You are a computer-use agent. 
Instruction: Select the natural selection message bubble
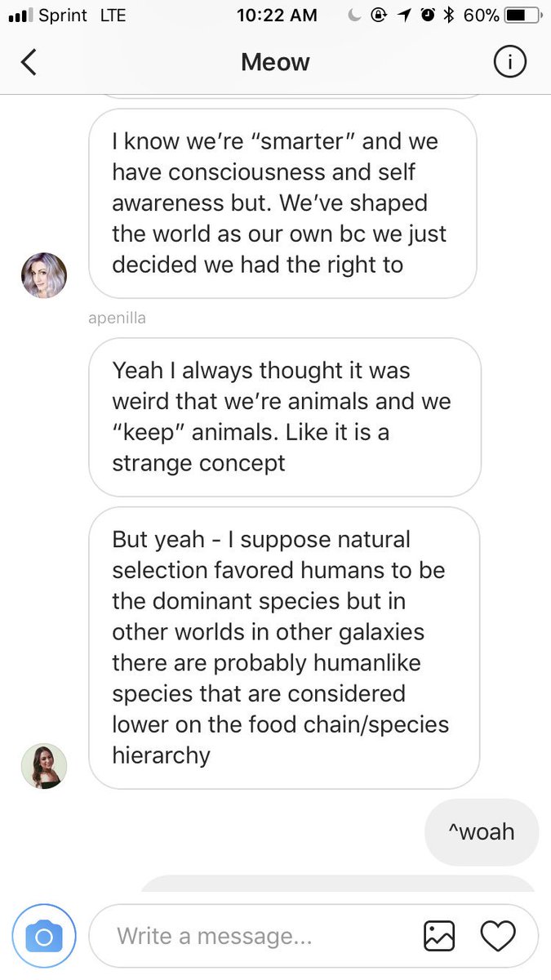(x=284, y=648)
